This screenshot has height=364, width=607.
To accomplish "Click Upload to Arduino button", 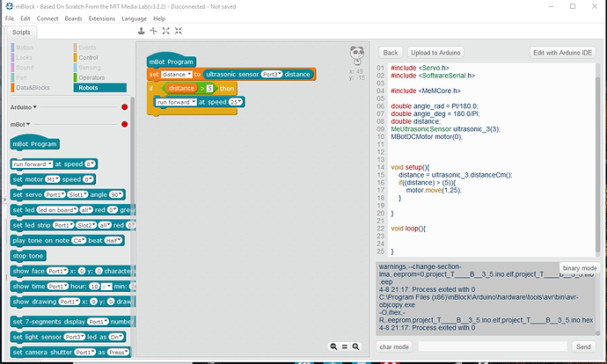I will [435, 53].
